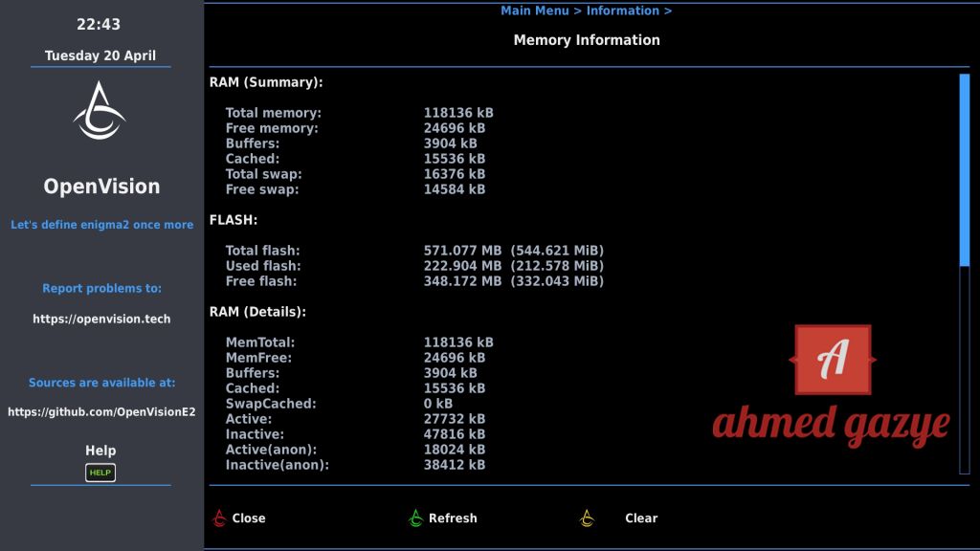This screenshot has height=551, width=980.
Task: Select the 14584 kB free swap value
Action: [x=455, y=189]
